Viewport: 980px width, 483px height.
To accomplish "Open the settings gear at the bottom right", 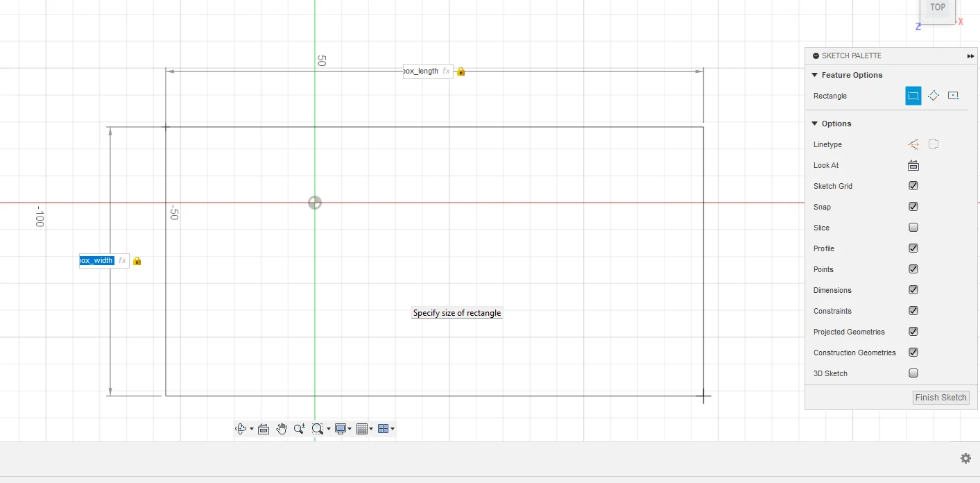I will (965, 458).
